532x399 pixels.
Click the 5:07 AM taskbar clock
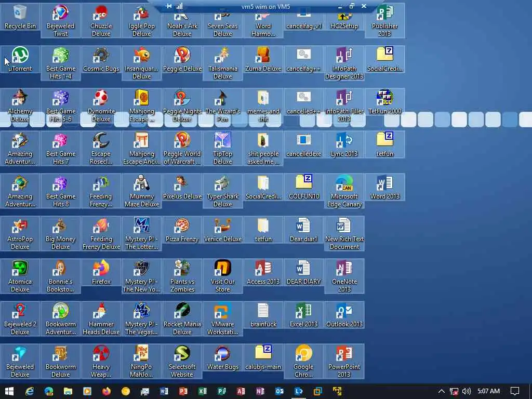point(488,391)
